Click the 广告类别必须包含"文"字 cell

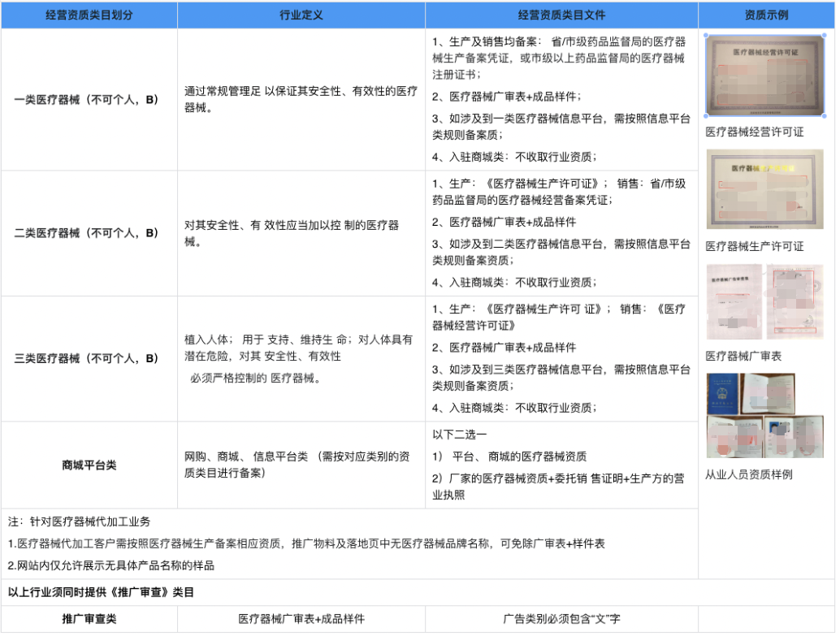[561, 619]
